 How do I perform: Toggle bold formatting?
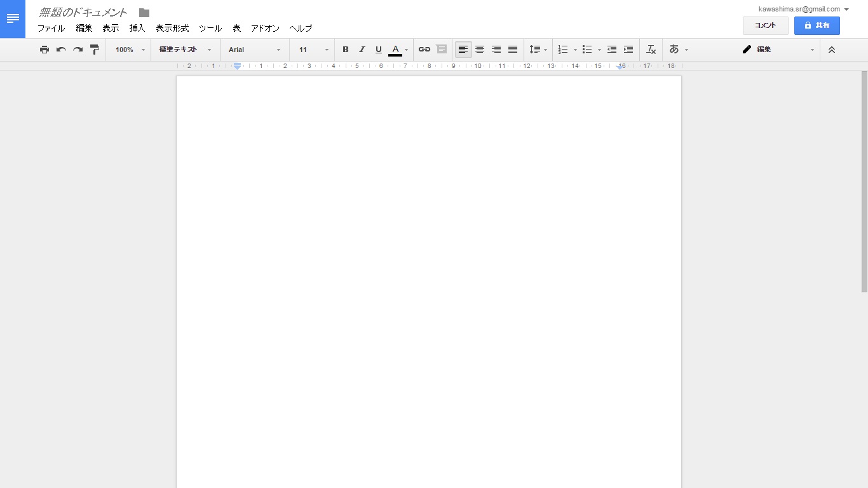346,50
